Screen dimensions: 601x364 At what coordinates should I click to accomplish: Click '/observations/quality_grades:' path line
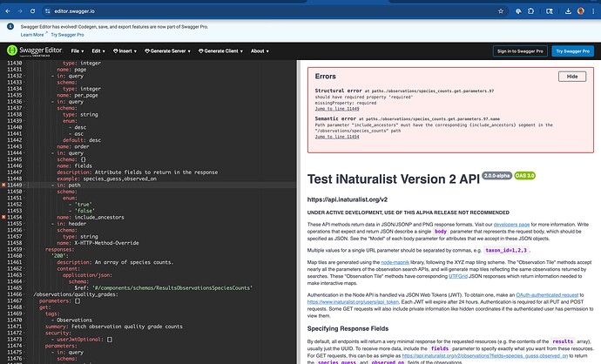pyautogui.click(x=76, y=294)
